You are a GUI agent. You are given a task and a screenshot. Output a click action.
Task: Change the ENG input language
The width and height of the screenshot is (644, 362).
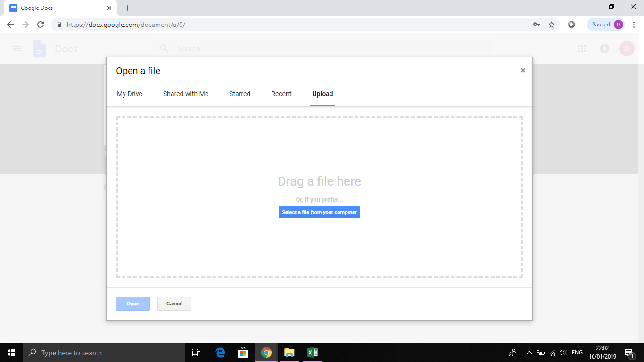click(577, 353)
